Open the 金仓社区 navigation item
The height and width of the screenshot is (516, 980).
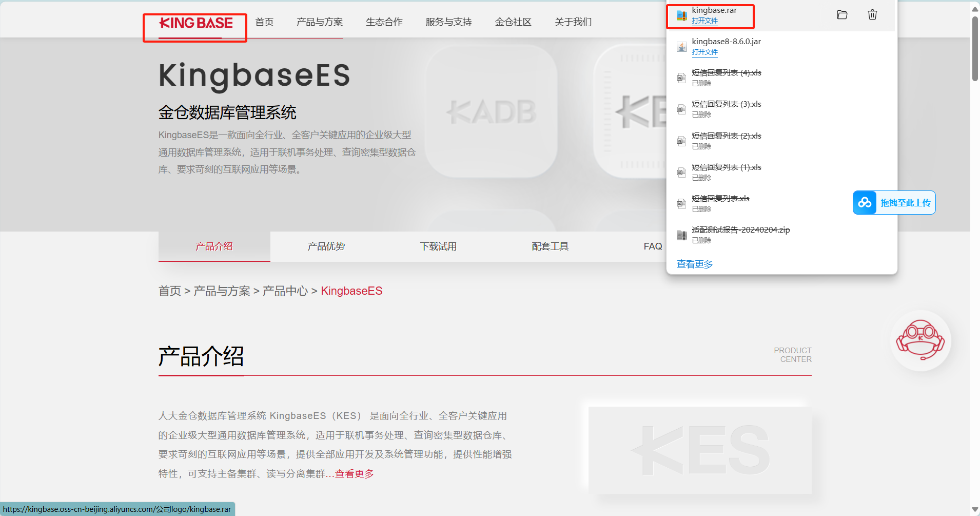coord(513,22)
